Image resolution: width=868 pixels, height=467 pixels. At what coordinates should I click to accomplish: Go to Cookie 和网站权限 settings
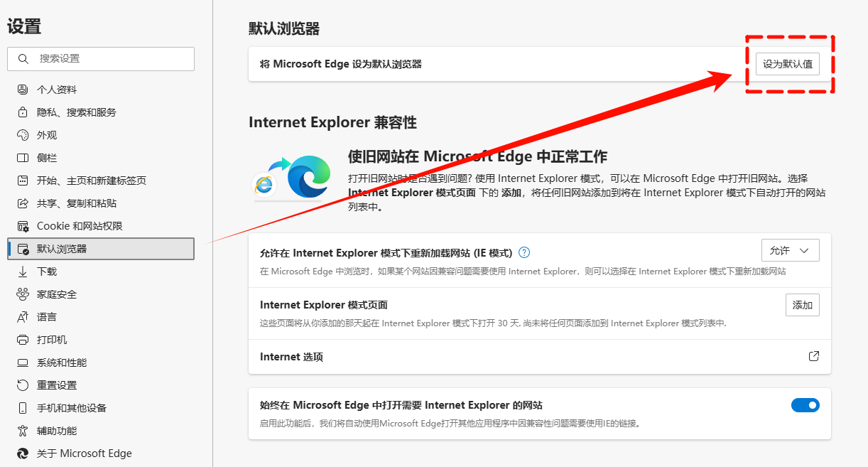(x=80, y=226)
